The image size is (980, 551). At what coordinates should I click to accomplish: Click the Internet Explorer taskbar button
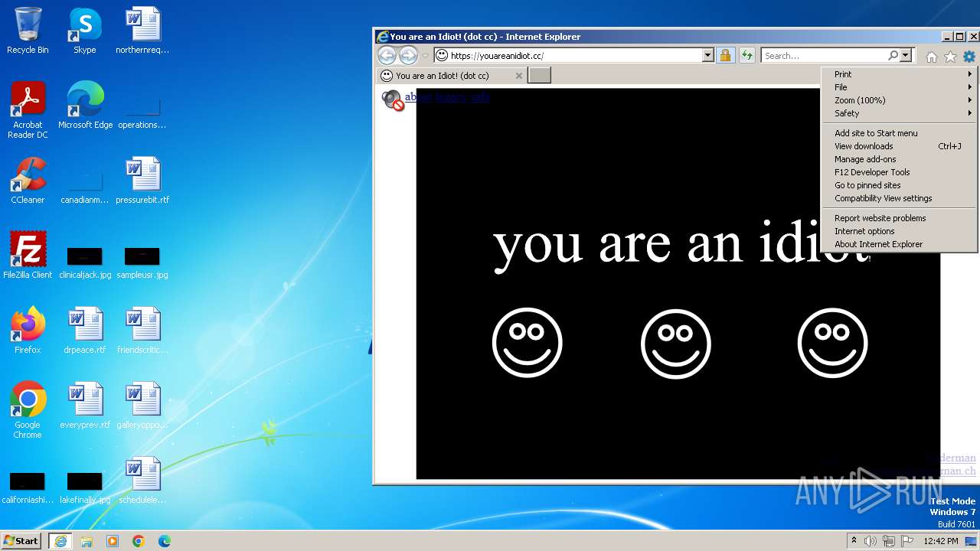click(60, 541)
